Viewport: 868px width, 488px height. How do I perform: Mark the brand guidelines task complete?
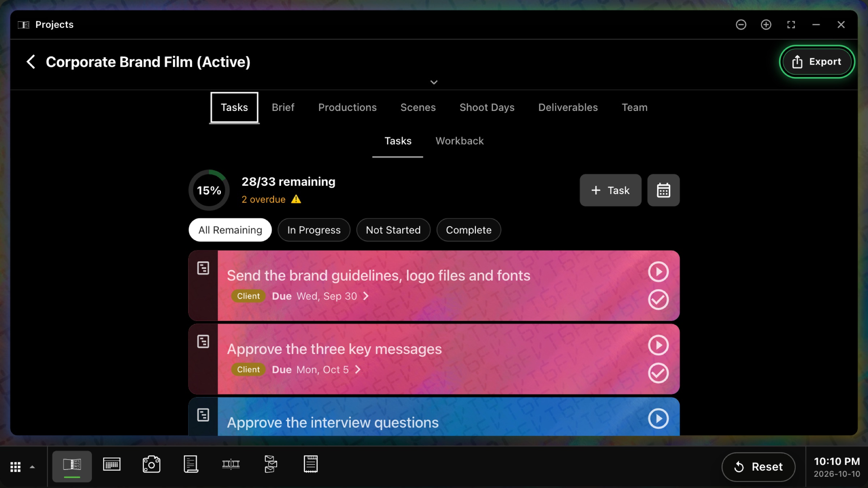[x=658, y=300]
